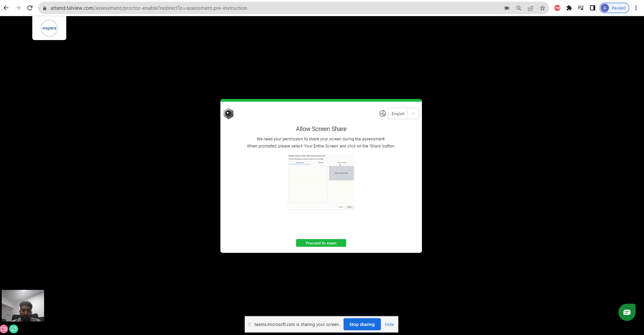This screenshot has height=335, width=644.
Task: Click the globe language icon
Action: pyautogui.click(x=383, y=113)
